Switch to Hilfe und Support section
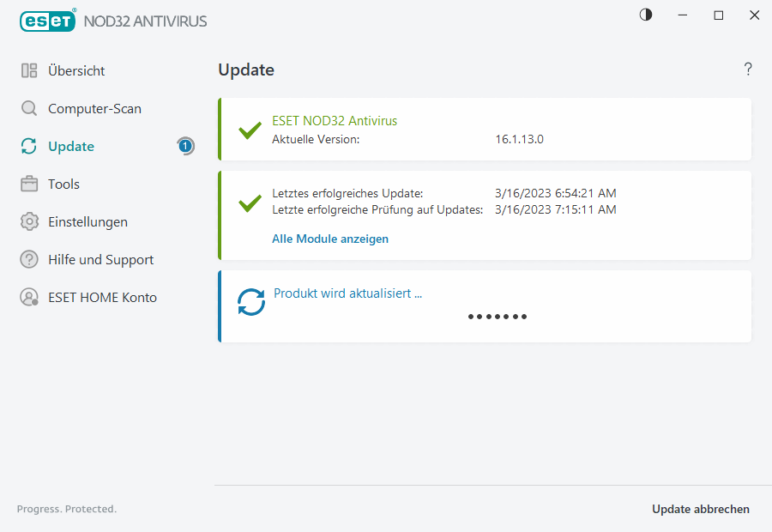 pyautogui.click(x=100, y=259)
